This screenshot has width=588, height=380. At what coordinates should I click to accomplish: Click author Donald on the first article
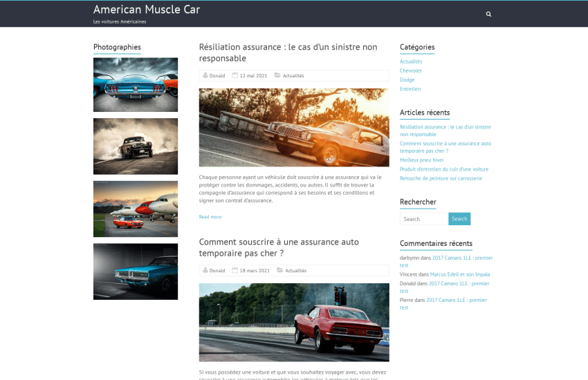click(x=217, y=75)
